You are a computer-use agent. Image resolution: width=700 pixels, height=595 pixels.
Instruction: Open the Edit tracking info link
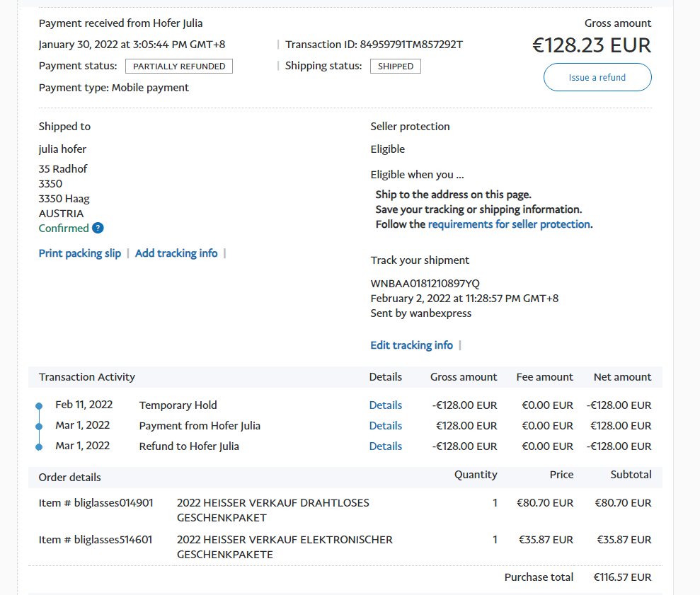point(411,345)
